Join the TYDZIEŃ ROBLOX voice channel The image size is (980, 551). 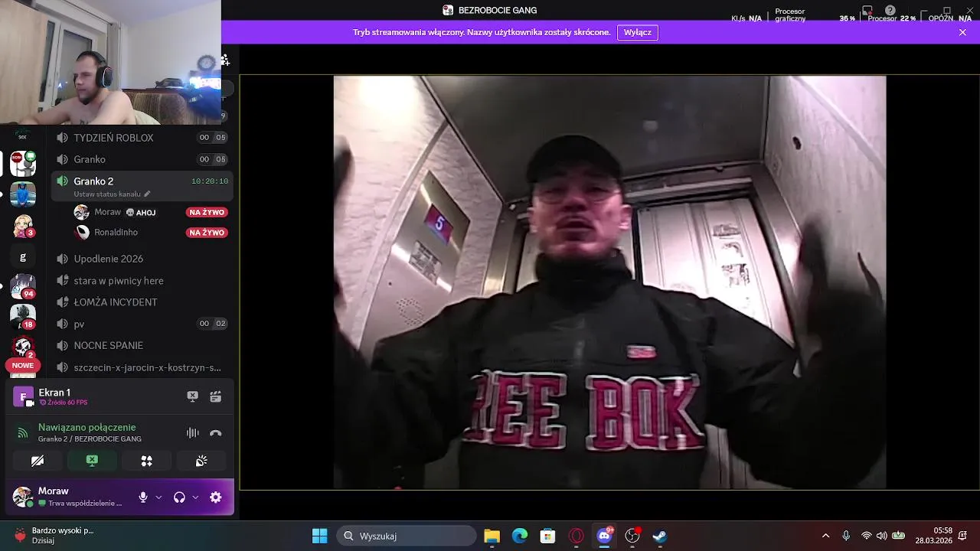(x=142, y=138)
